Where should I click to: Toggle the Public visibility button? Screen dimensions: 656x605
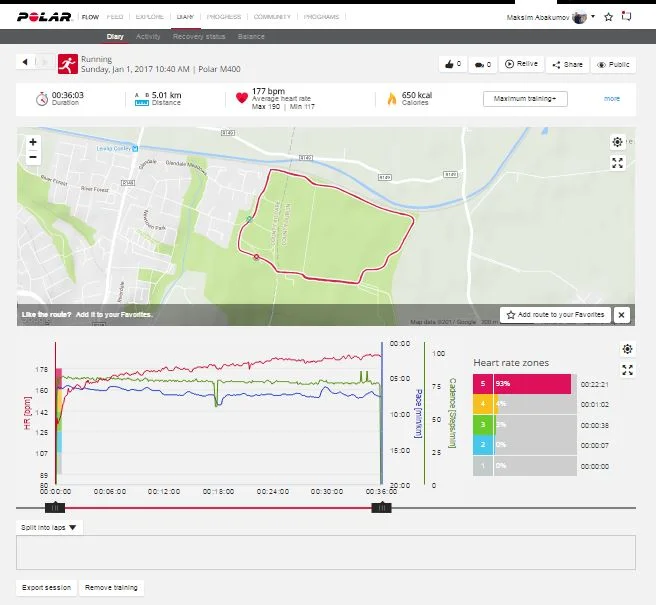tap(614, 64)
